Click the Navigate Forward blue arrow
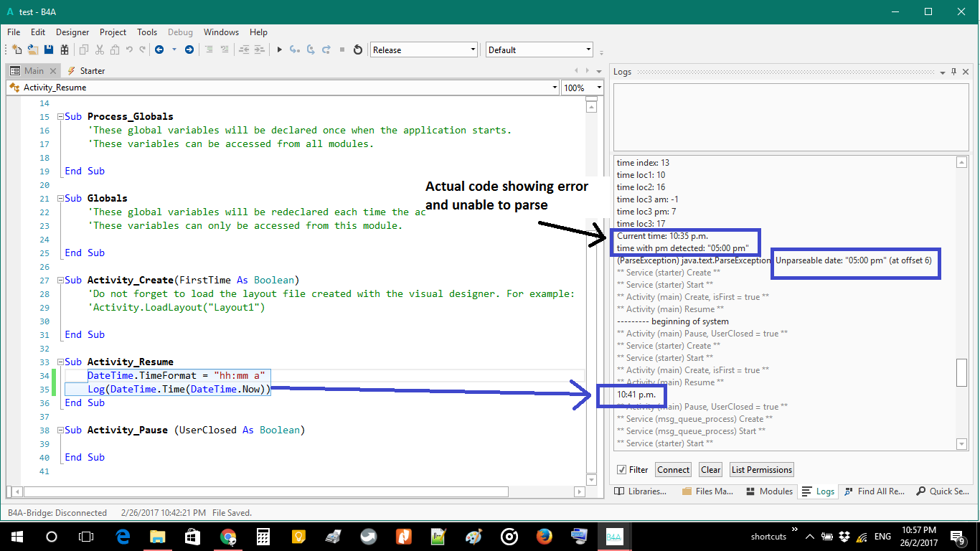 189,50
